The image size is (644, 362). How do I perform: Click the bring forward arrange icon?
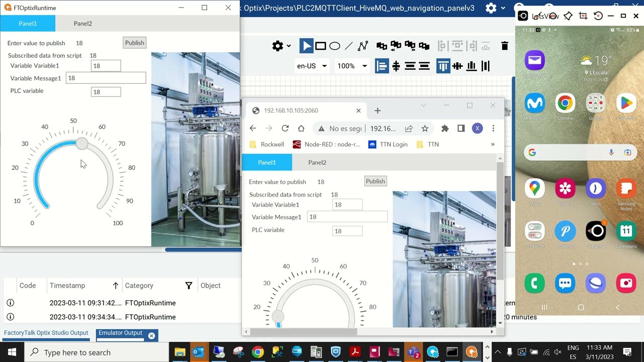410,46
